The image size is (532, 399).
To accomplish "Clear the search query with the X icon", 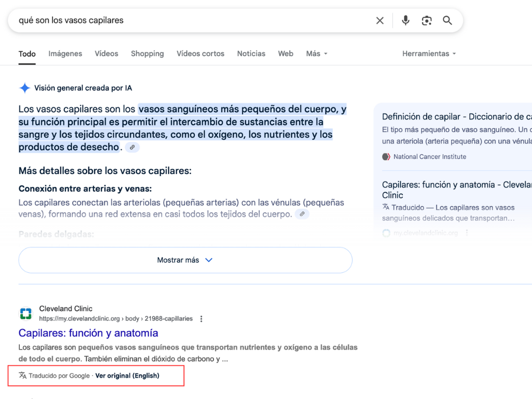I will pos(380,21).
